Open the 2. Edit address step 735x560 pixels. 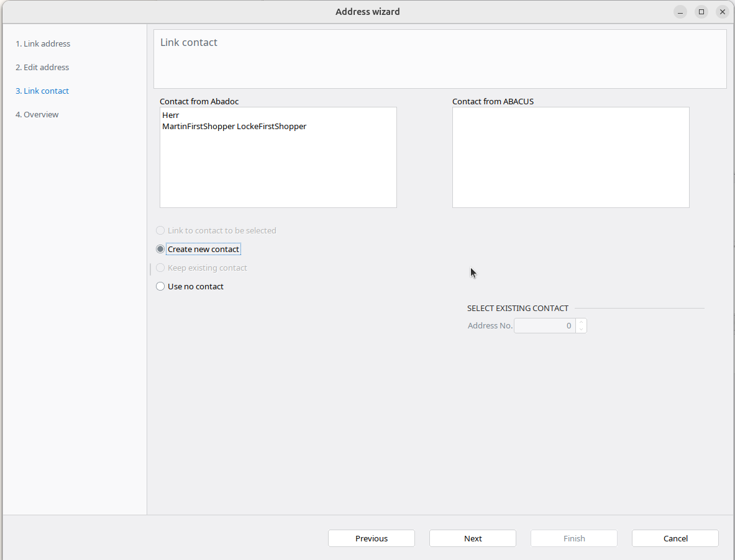pos(42,68)
